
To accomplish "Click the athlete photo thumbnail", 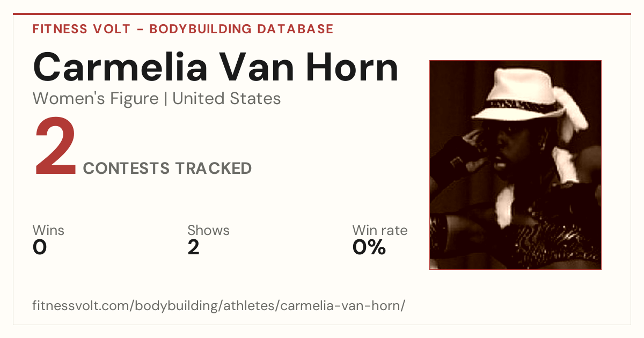I will click(x=515, y=165).
